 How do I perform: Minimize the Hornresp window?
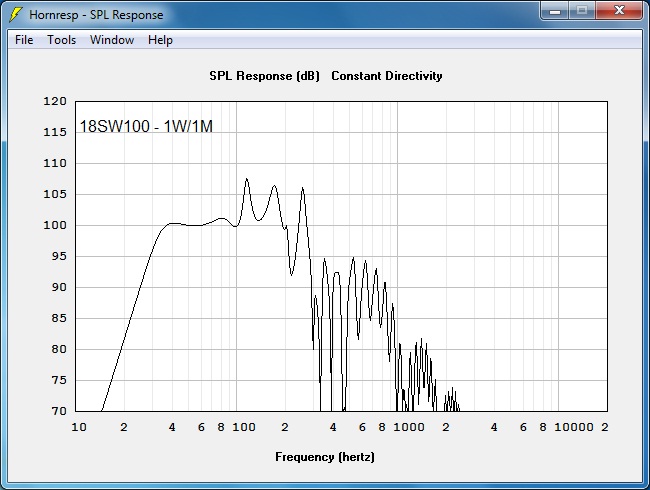click(x=555, y=10)
